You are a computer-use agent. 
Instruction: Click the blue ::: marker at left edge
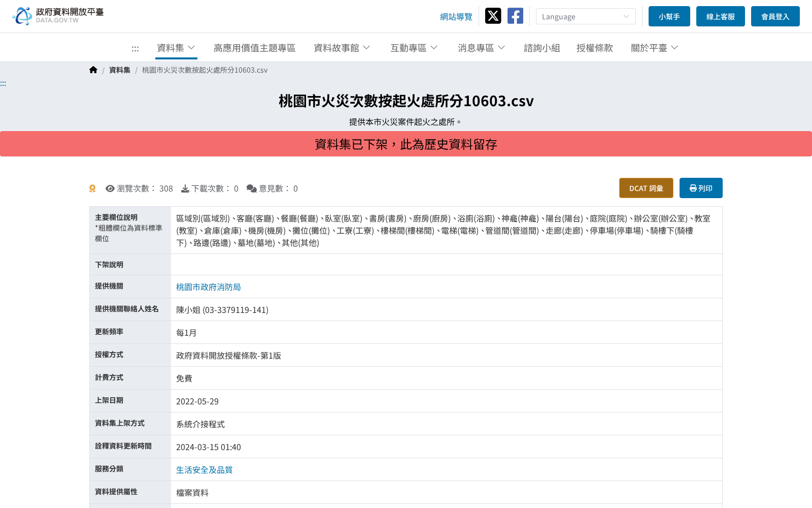coord(3,84)
